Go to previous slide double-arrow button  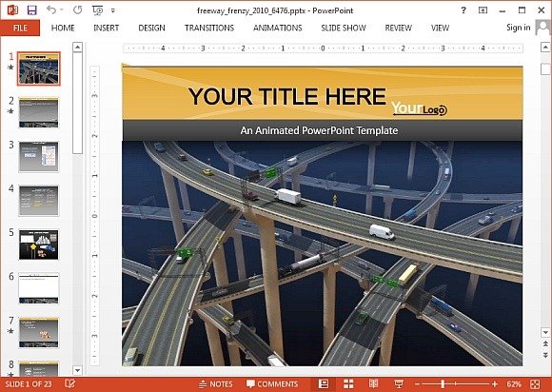[545, 343]
